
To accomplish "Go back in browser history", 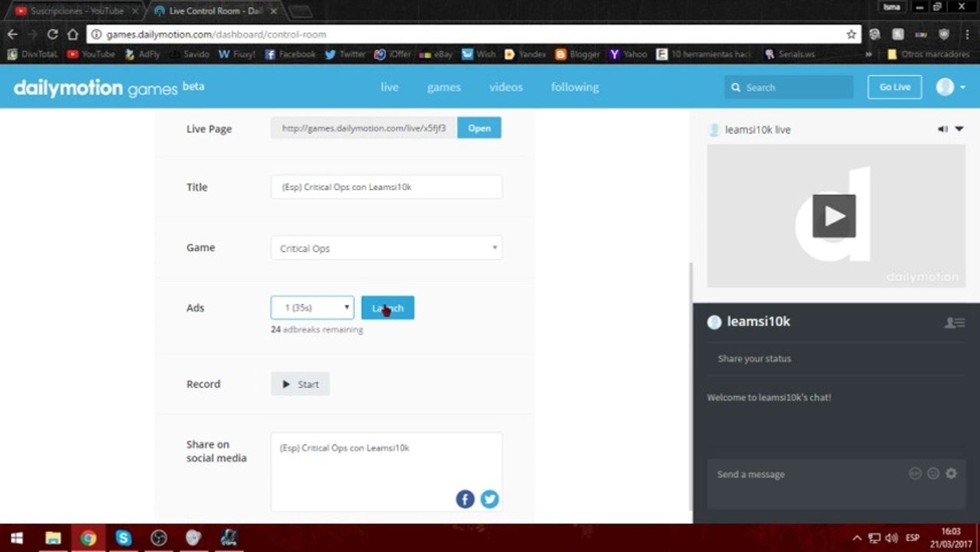I will [12, 34].
